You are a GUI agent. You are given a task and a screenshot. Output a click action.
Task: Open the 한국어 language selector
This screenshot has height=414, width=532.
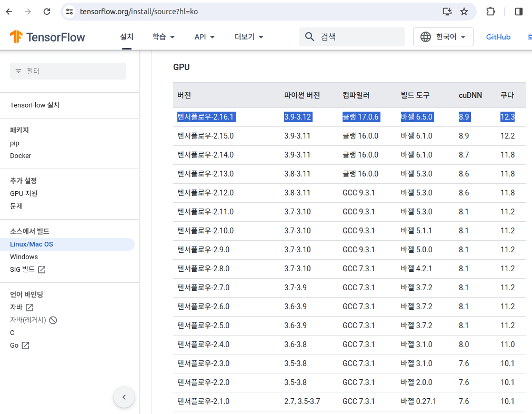coord(443,37)
